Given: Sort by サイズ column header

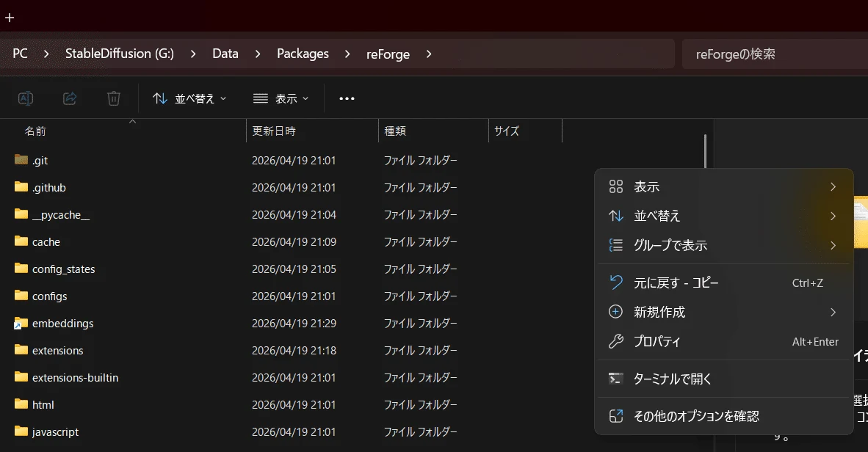Looking at the screenshot, I should (x=507, y=131).
